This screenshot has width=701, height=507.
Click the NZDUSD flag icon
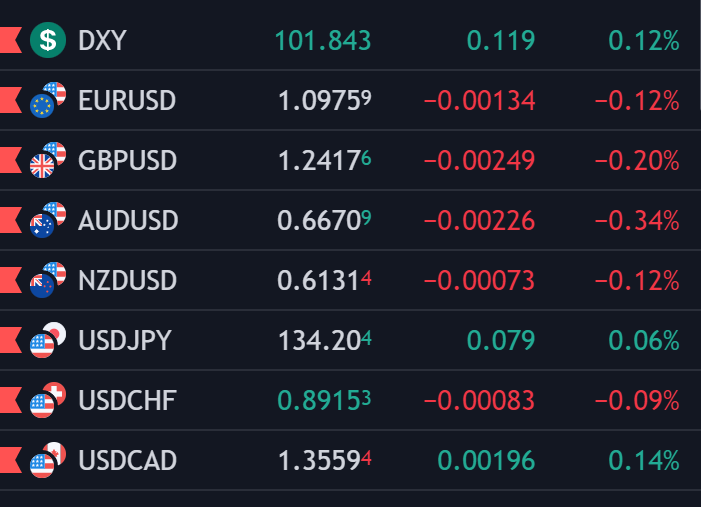[47, 281]
